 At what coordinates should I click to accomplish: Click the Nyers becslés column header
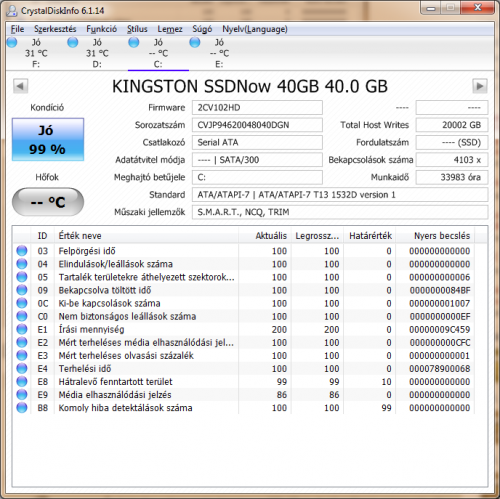point(435,236)
